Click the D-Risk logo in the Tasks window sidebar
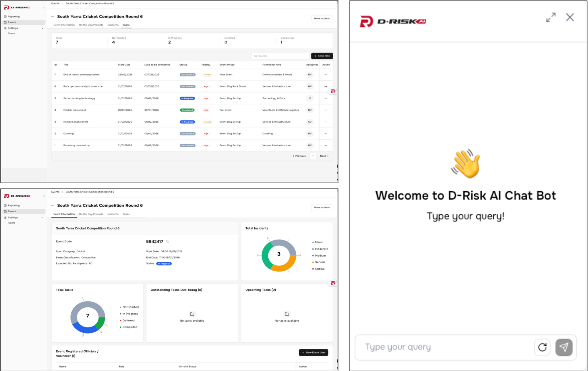This screenshot has width=588, height=371. (17, 7)
